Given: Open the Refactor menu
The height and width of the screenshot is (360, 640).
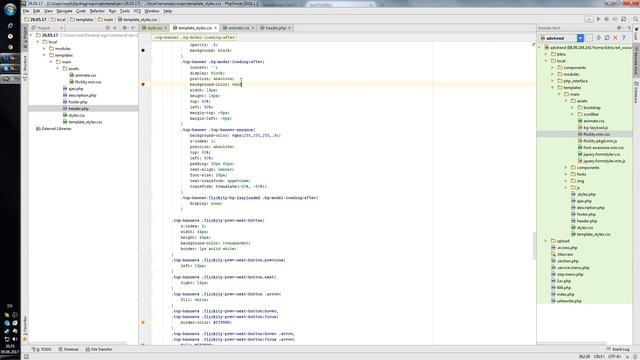Looking at the screenshot, I should pyautogui.click(x=97, y=11).
